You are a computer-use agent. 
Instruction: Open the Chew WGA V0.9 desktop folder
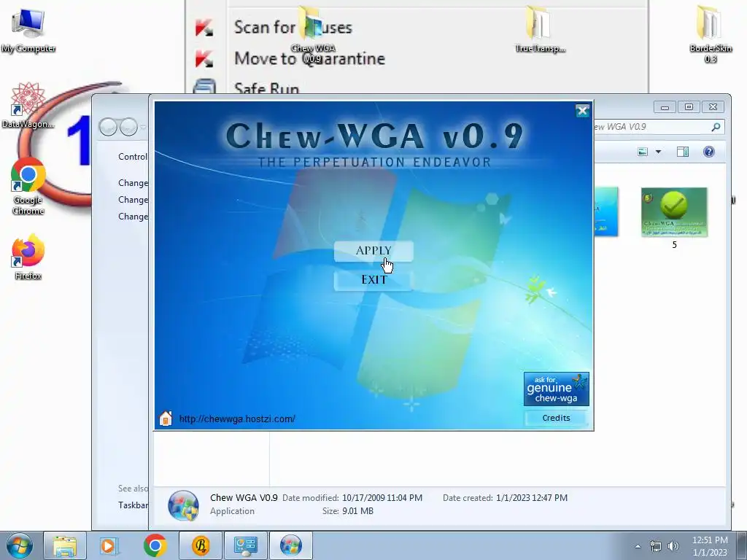[313, 36]
